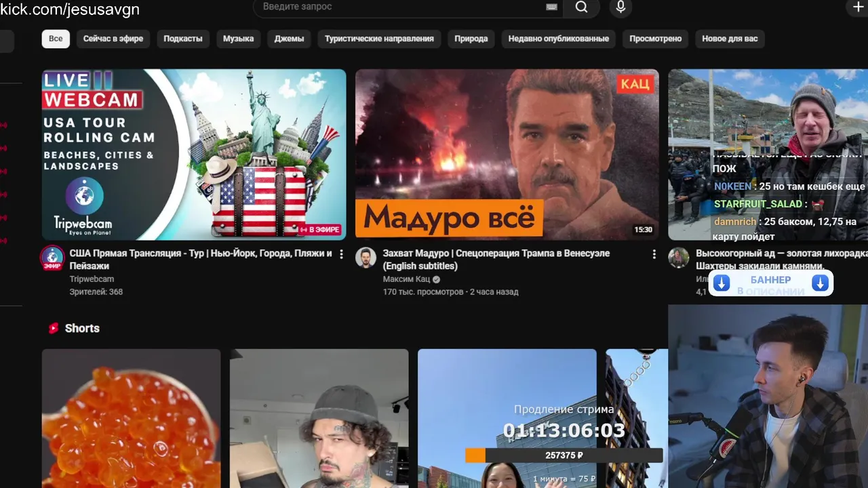The height and width of the screenshot is (488, 868).
Task: Select the Природа chip
Action: point(471,39)
